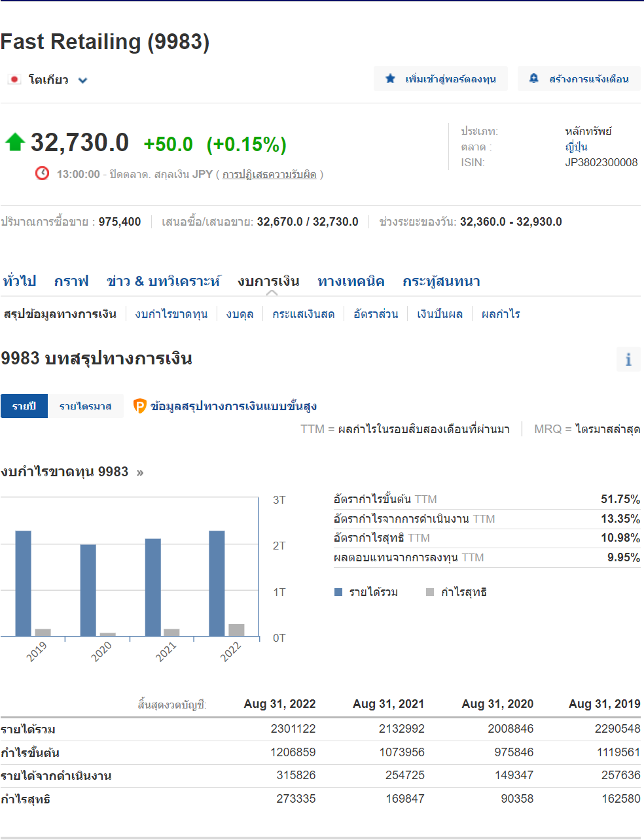
Task: Open the ทางเทคนิค tab
Action: coord(351,281)
